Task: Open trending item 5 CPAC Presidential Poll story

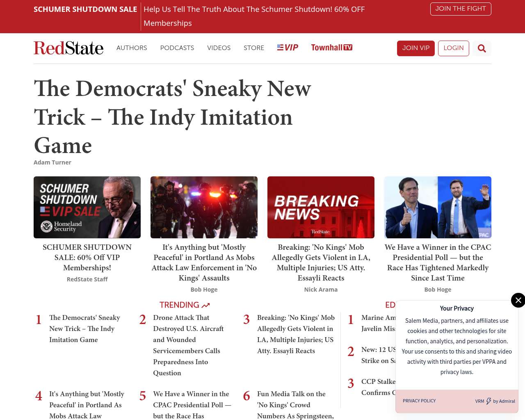Action: pos(192,404)
